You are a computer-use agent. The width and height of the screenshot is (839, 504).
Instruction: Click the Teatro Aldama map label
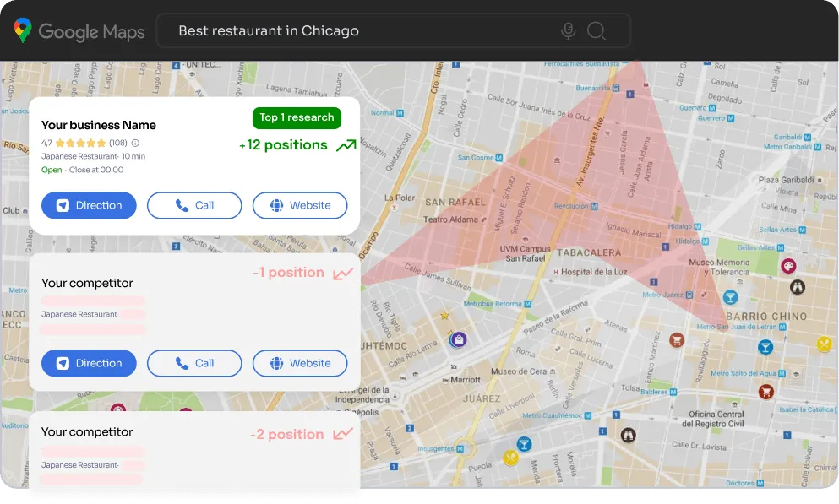(450, 219)
